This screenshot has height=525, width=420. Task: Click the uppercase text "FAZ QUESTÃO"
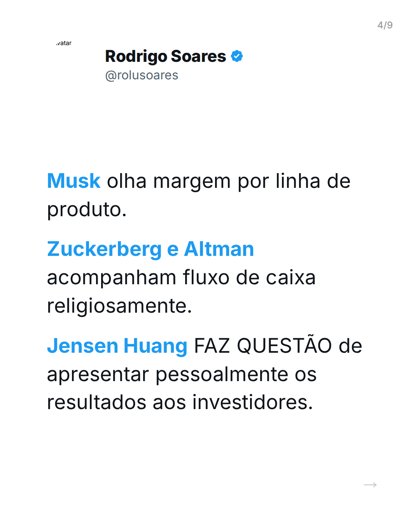pos(263,346)
